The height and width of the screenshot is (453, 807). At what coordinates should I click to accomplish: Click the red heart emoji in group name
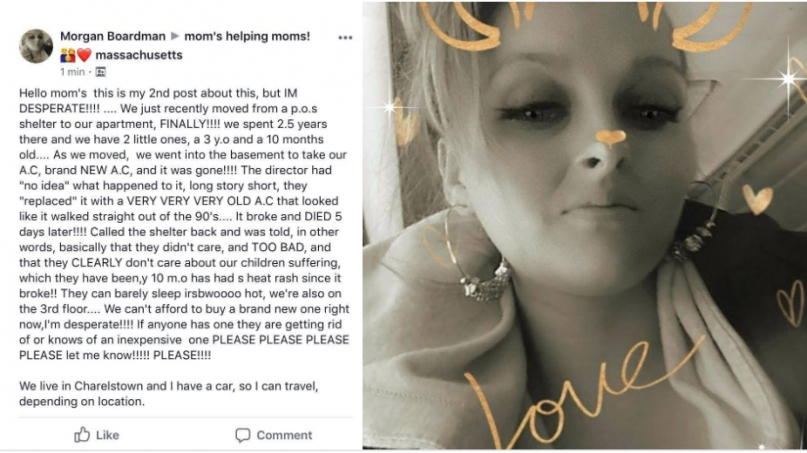point(84,54)
